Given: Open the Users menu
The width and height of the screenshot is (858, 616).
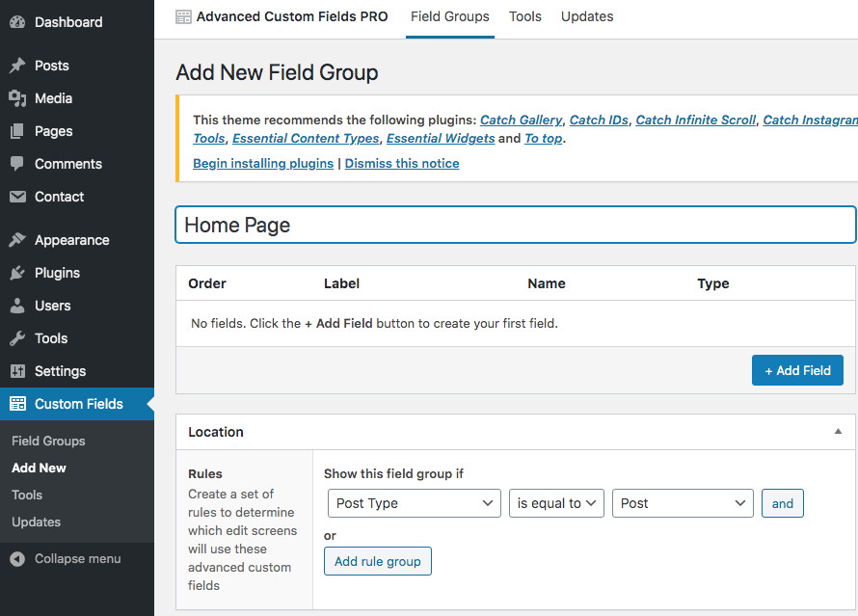Looking at the screenshot, I should click(52, 306).
